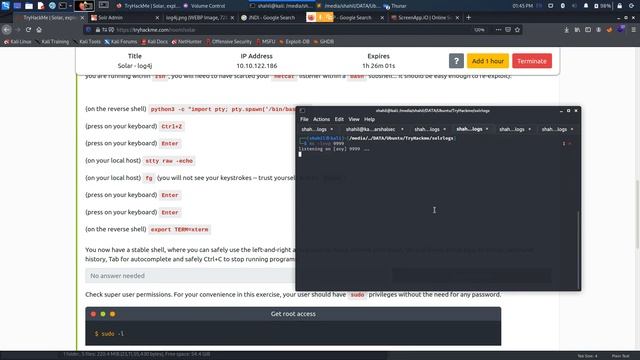
Task: Open Kali Linux bookmark
Action: tap(18, 42)
